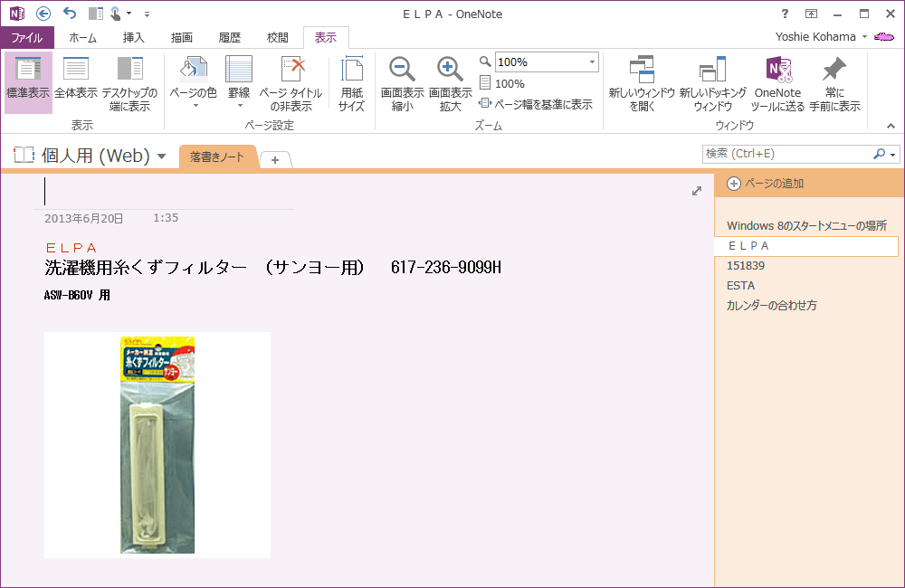The image size is (905, 588).
Task: Open ページの色 dropdown arrow
Action: (x=195, y=106)
